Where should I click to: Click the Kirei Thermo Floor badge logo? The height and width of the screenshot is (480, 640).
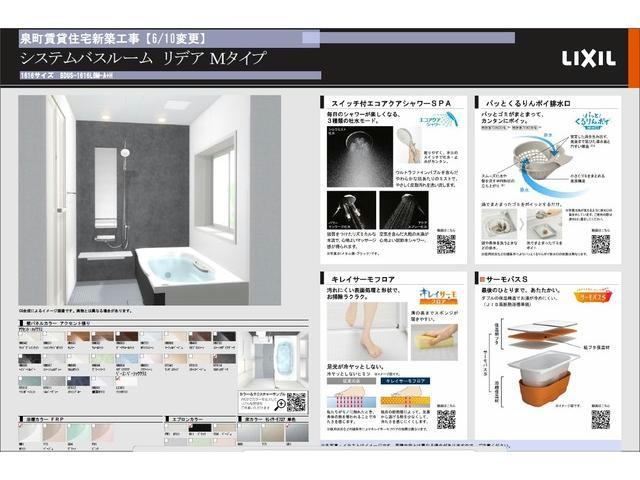tap(435, 297)
